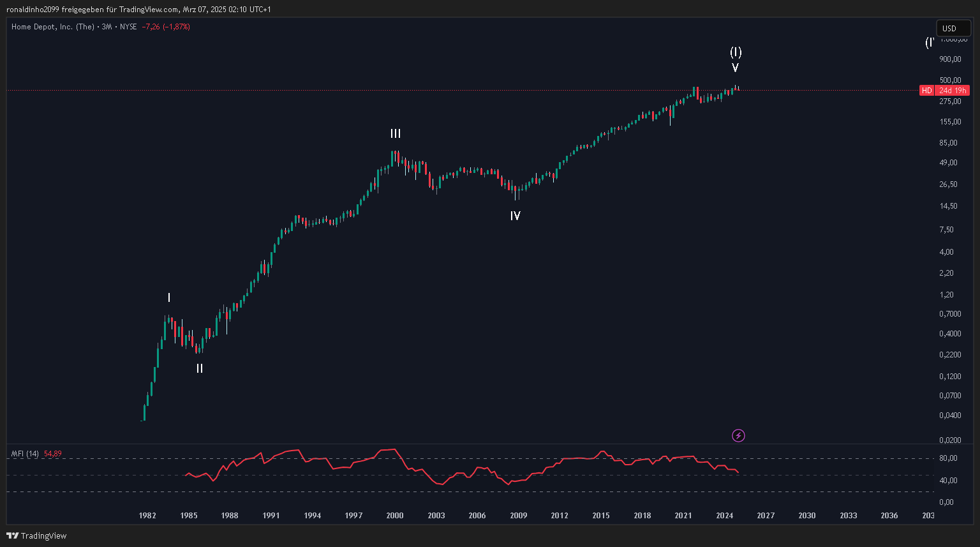
Task: Click the 0,7000 price axis label
Action: click(950, 314)
